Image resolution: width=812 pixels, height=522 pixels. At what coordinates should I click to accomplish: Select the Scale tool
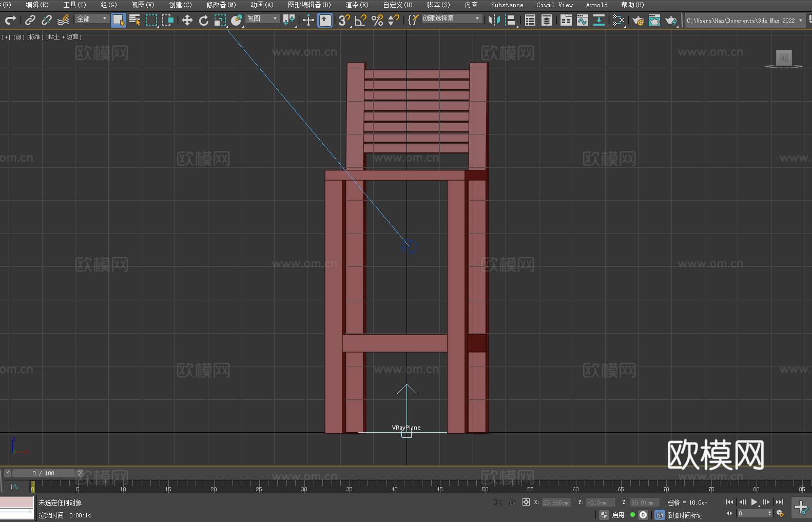tap(220, 20)
